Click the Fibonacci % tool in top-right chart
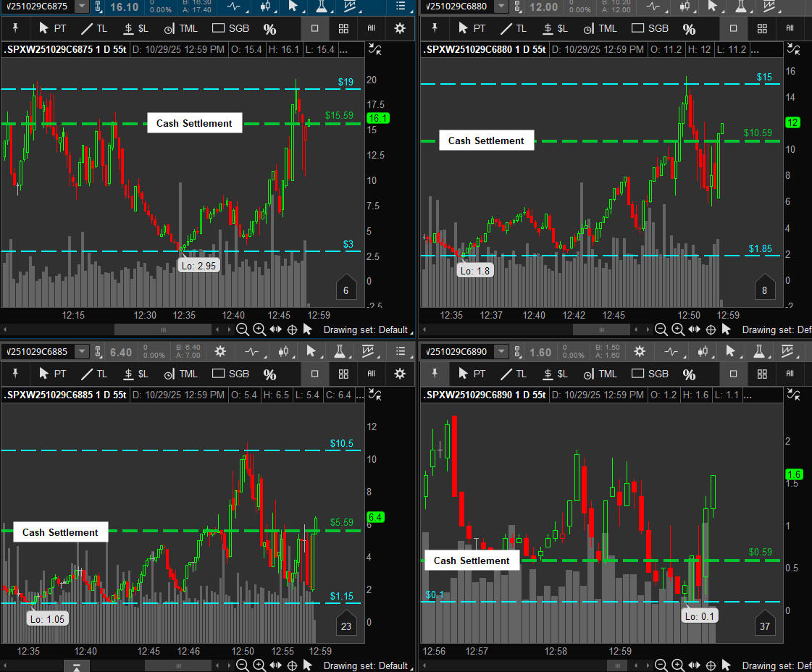 pos(689,29)
